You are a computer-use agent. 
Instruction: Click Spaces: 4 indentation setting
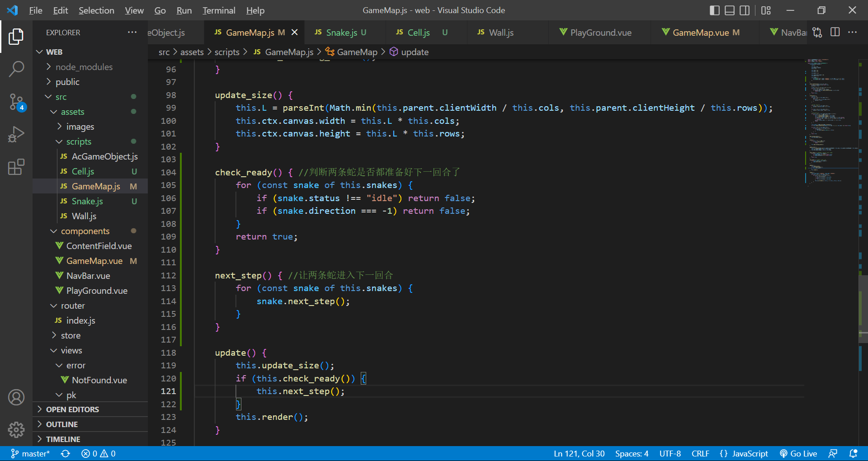tap(632, 454)
